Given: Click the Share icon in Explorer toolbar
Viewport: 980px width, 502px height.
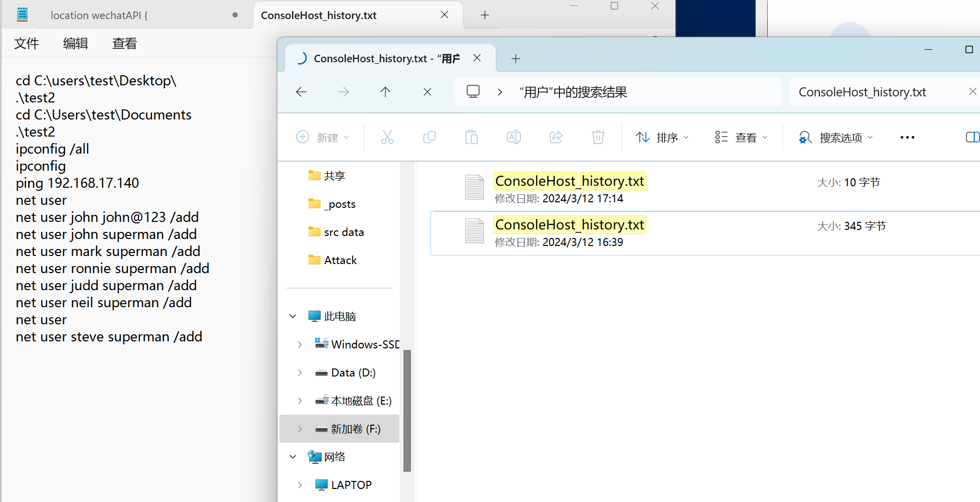Looking at the screenshot, I should point(556,137).
